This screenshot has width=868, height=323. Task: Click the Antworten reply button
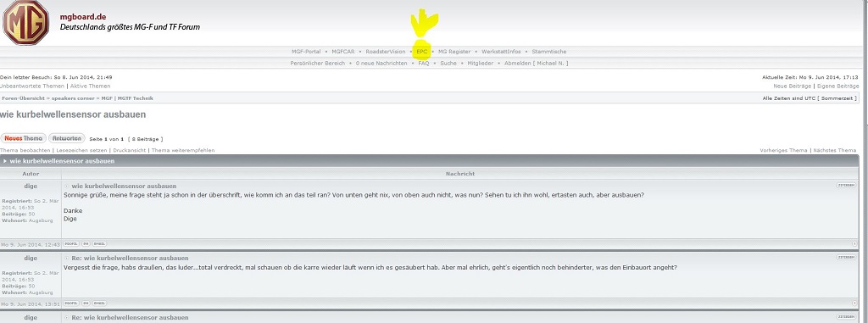[x=67, y=138]
